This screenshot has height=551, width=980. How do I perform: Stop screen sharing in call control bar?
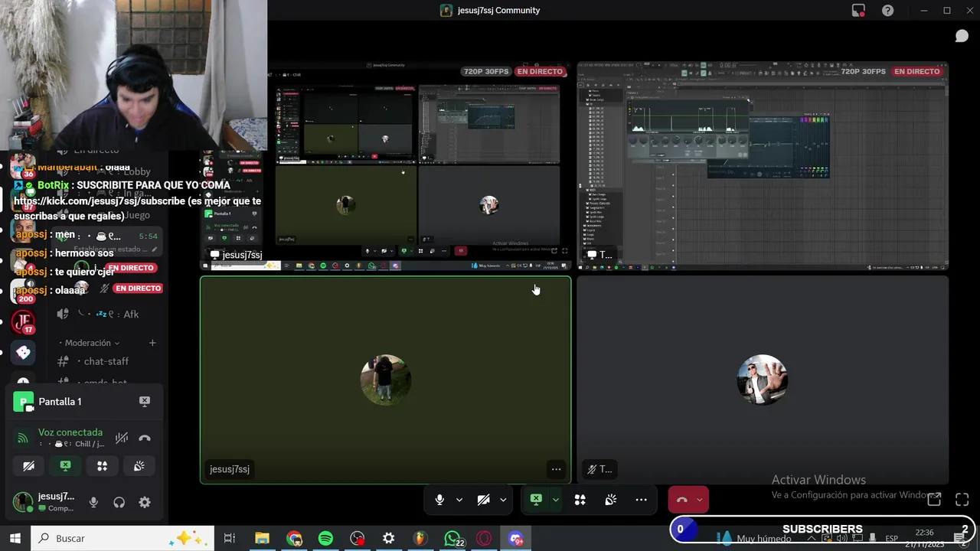[536, 500]
